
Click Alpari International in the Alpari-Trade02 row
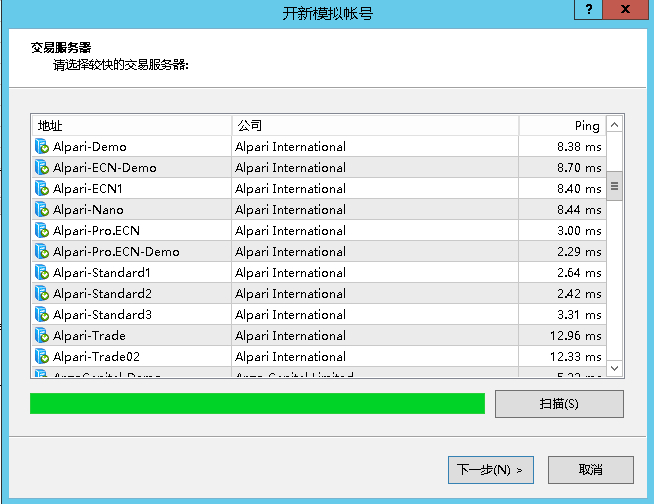[290, 357]
